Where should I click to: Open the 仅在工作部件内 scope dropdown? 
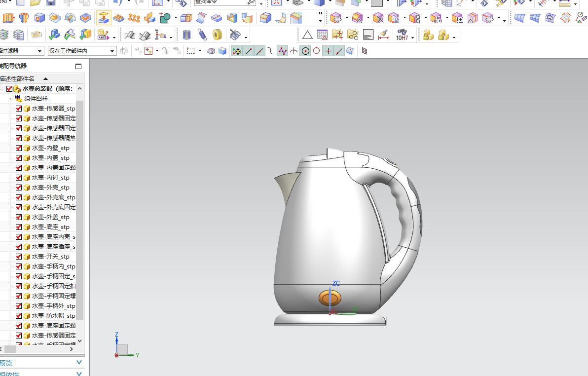(x=82, y=51)
